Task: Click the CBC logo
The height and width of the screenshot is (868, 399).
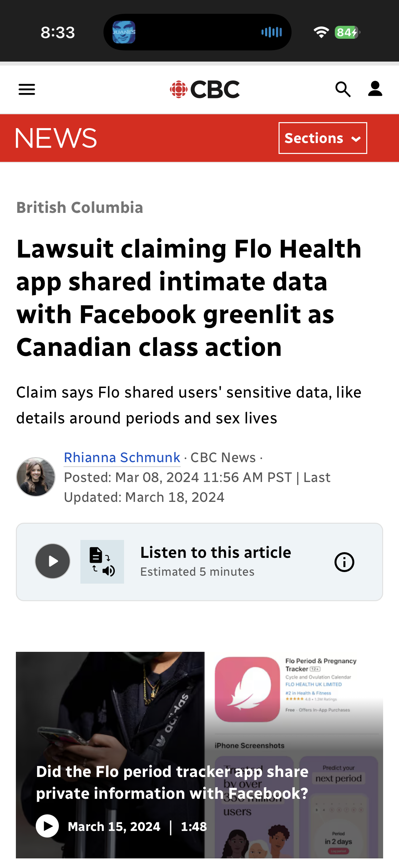Action: coord(204,89)
